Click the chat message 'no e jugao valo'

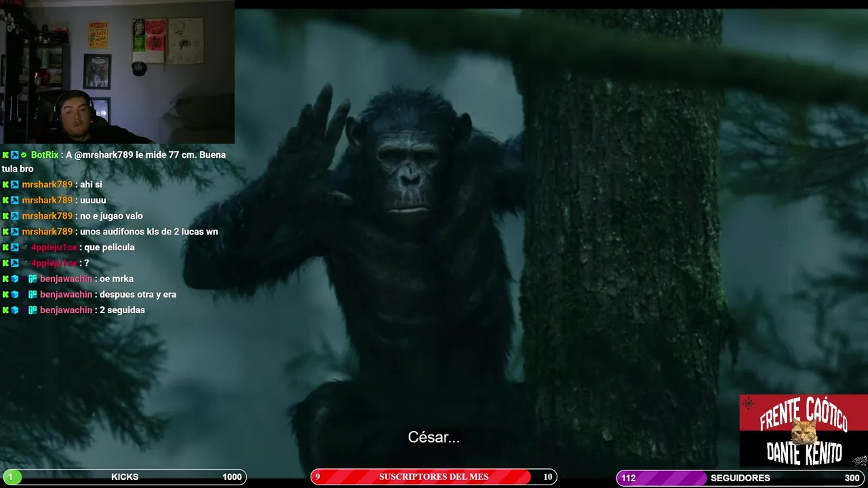[x=111, y=216]
